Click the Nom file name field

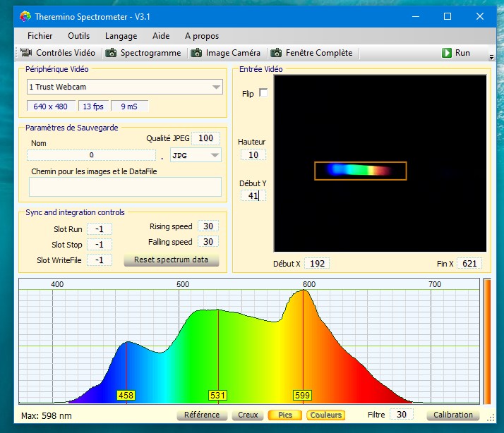click(x=91, y=155)
